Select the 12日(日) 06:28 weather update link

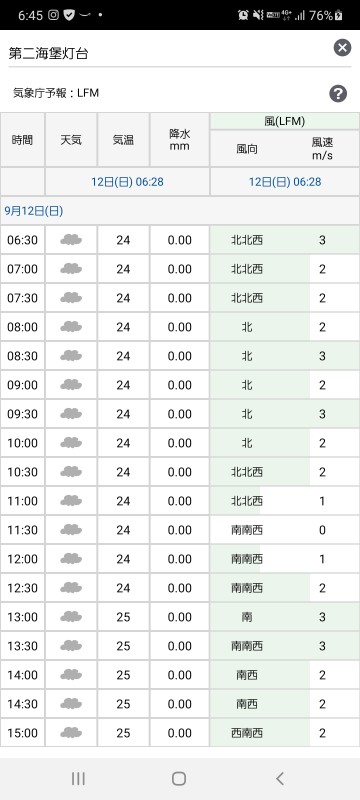pyautogui.click(x=127, y=182)
